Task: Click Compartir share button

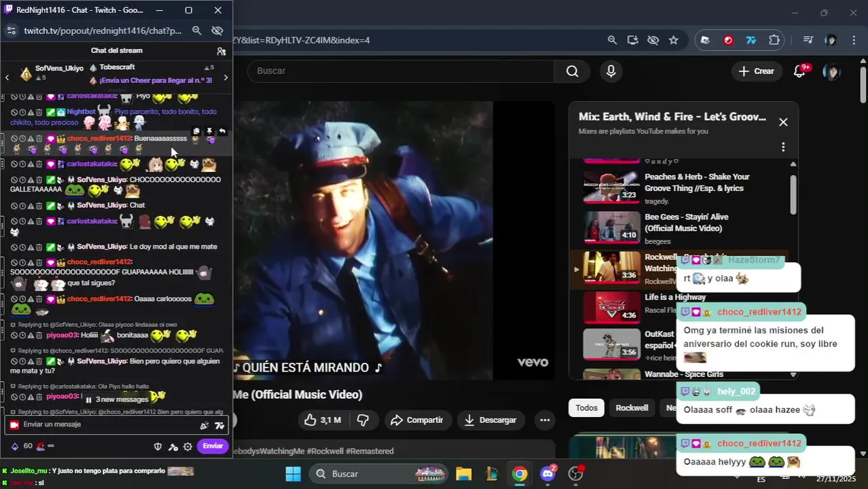Action: tap(417, 420)
